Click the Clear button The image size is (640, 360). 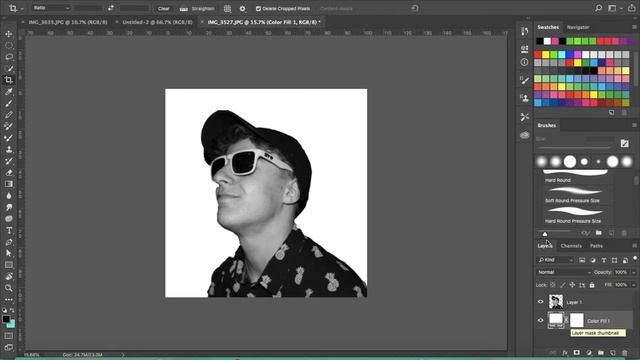[164, 9]
